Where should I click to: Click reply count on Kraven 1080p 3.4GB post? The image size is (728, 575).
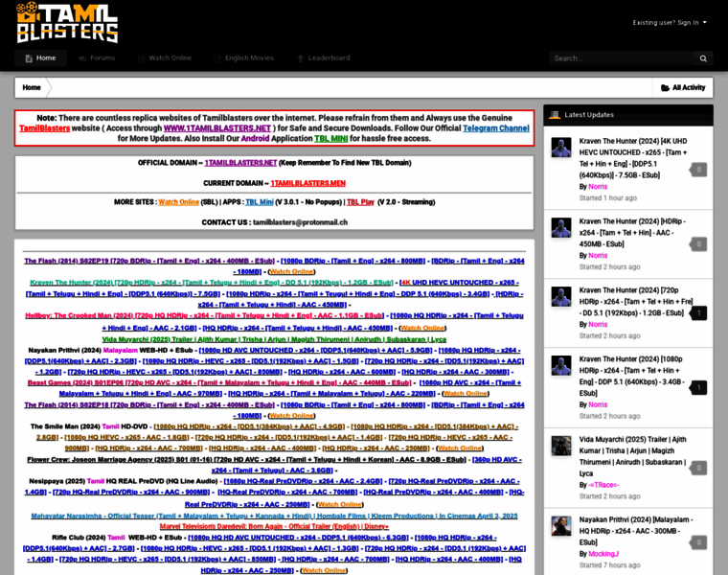click(698, 388)
